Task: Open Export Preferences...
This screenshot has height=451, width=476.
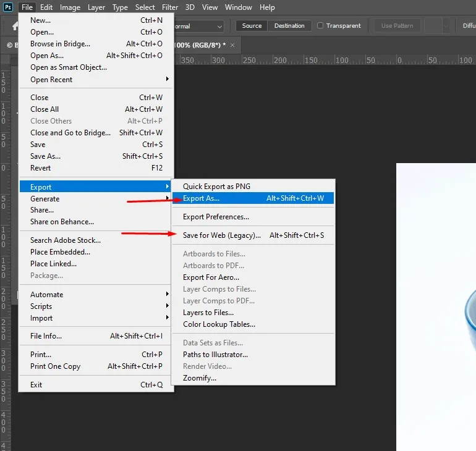Action: click(216, 217)
